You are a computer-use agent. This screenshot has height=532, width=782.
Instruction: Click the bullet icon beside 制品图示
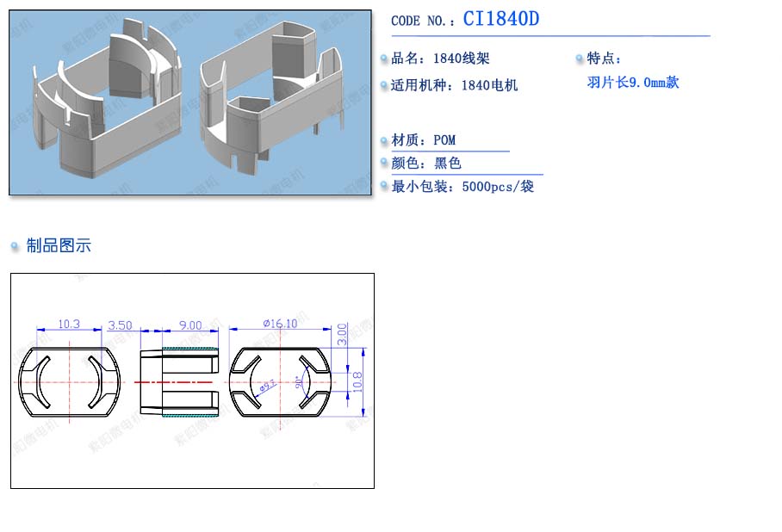point(15,247)
